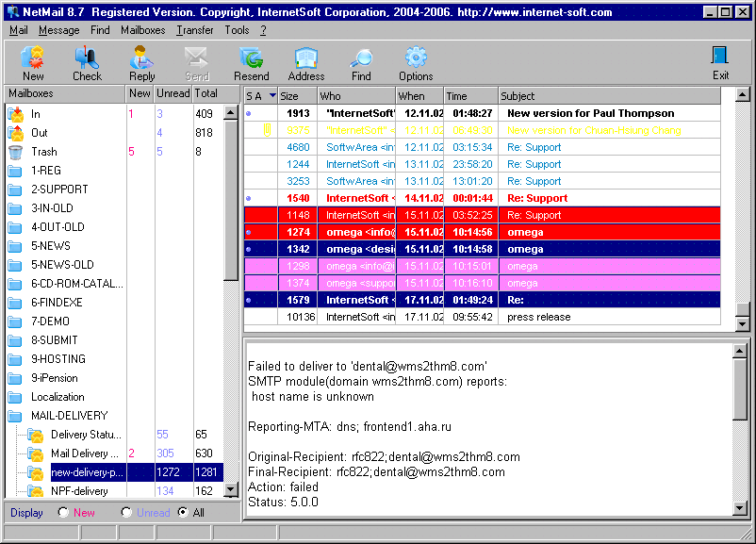Select the Unread display filter radio button
The image size is (756, 544).
(x=125, y=513)
